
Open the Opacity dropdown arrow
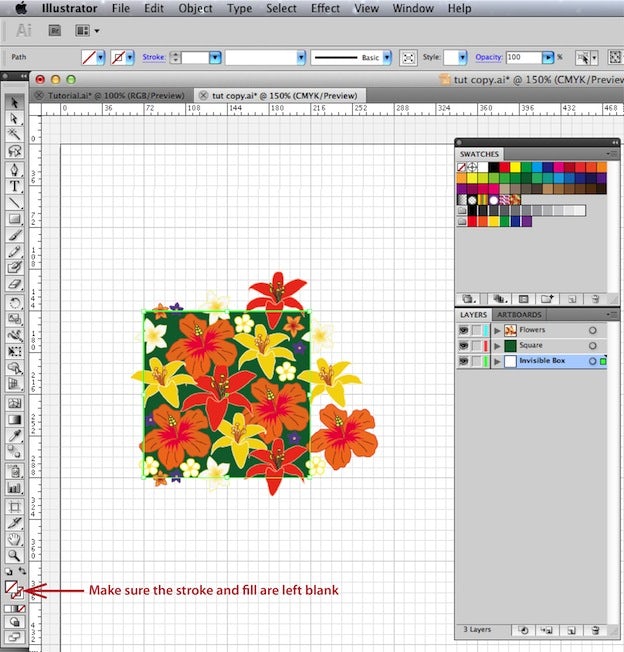point(547,58)
